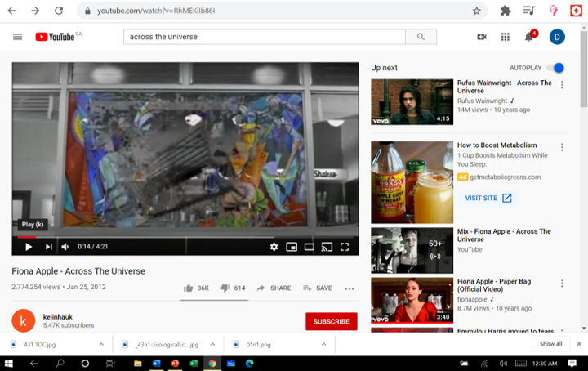This screenshot has width=588, height=371.
Task: Open the YouTube apps grid
Action: tap(506, 37)
